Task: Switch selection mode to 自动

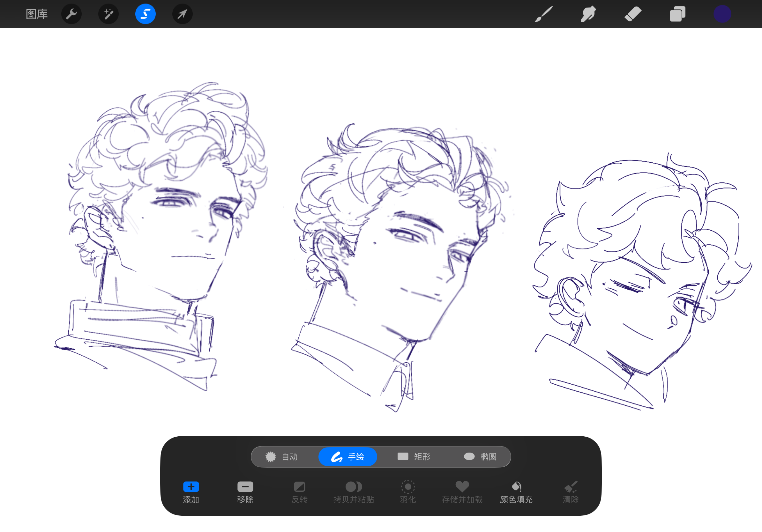Action: 282,457
